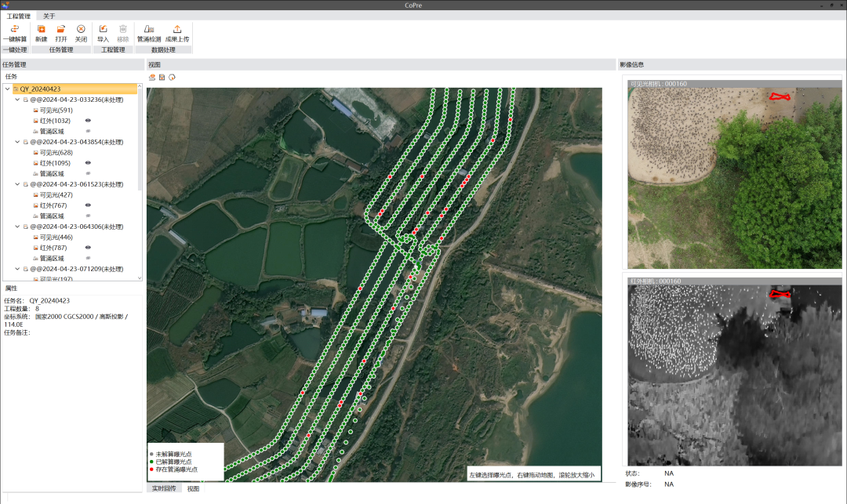Click image icon beside 红外(1095)
847x504 pixels.
[35, 163]
